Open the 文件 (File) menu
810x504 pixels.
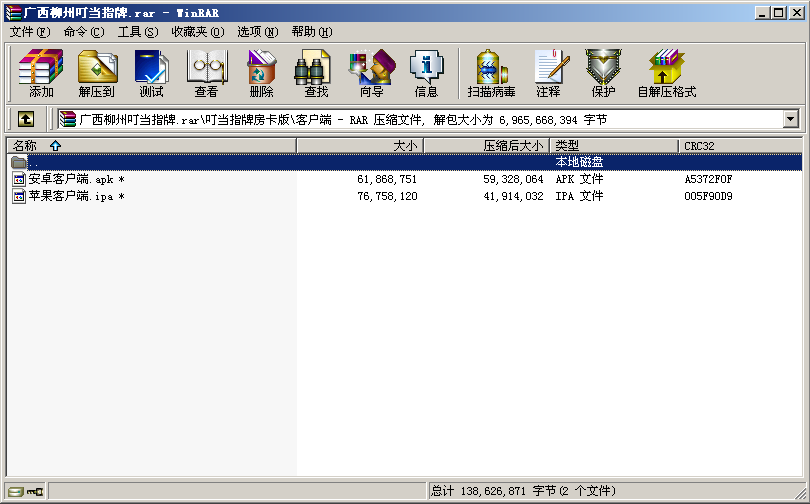click(29, 32)
